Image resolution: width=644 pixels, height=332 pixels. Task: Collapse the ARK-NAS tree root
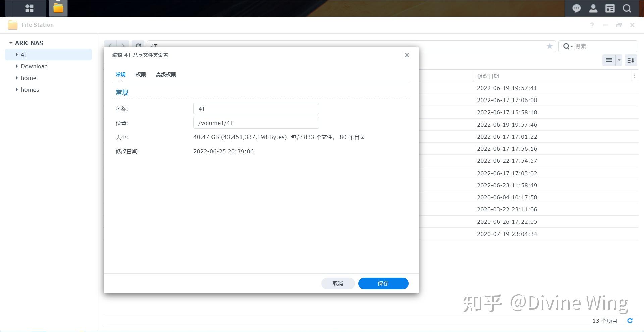11,43
